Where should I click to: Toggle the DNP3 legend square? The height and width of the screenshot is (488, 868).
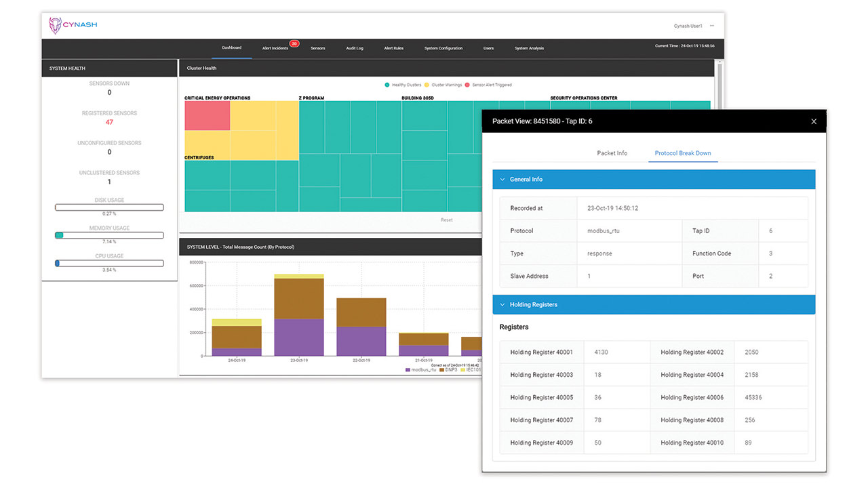pyautogui.click(x=442, y=369)
